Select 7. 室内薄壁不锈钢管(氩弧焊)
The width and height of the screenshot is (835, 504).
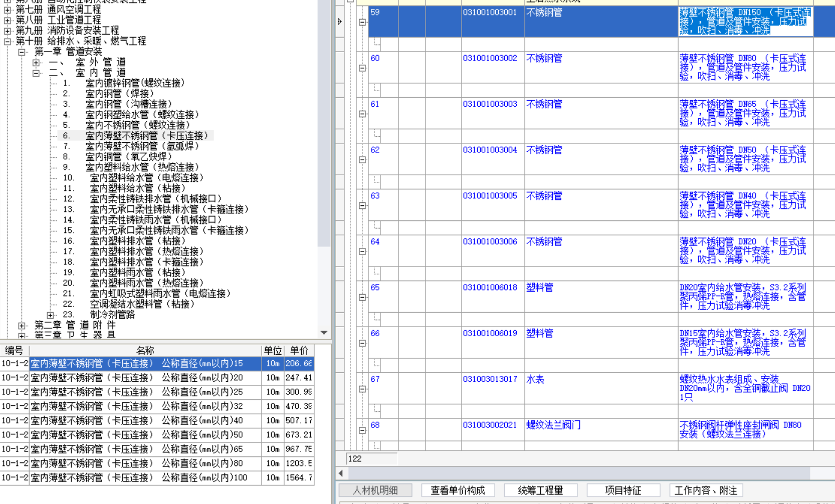click(131, 146)
